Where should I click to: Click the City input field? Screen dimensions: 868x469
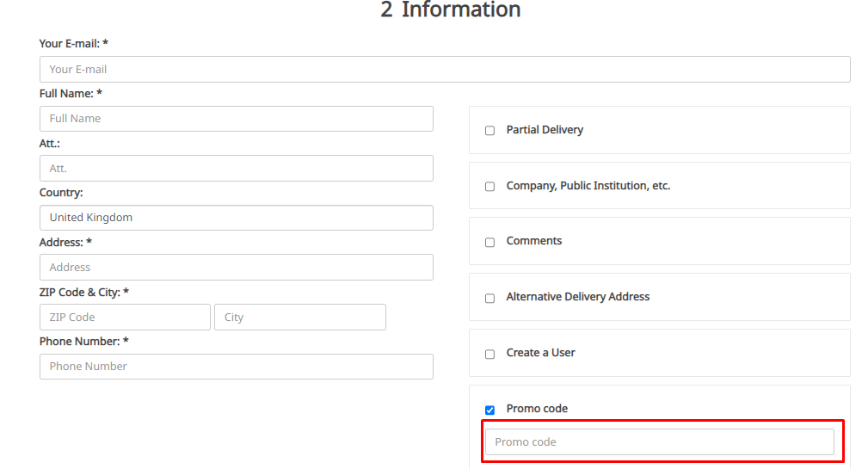[299, 317]
